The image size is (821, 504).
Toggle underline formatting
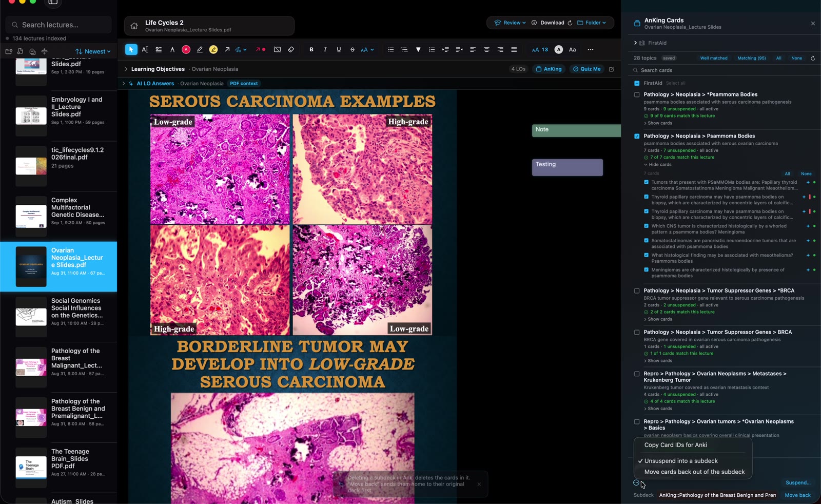[x=339, y=50]
